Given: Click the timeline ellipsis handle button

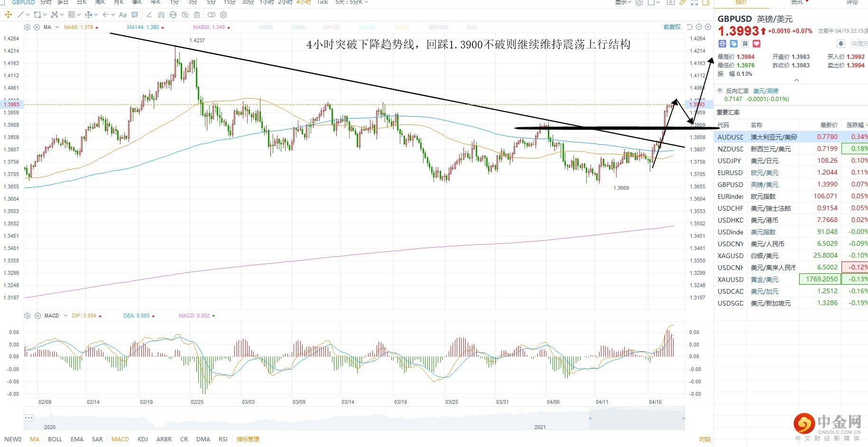Looking at the screenshot, I should tap(29, 418).
